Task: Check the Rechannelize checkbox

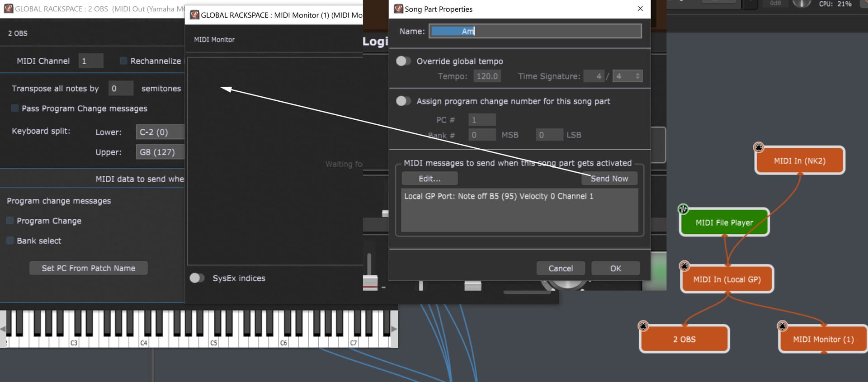Action: coord(123,61)
